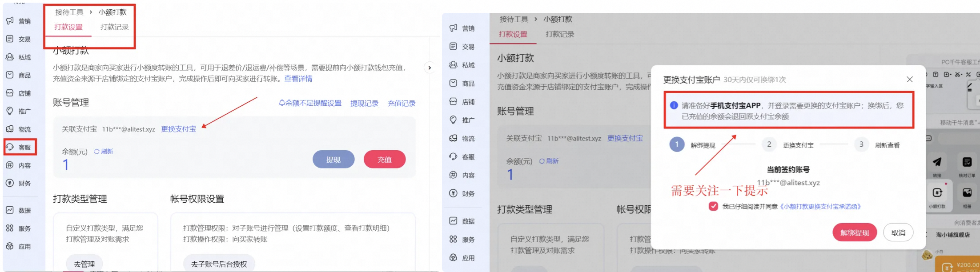980x272 pixels.
Task: Open 内容 icon in left screenshot sidebar
Action: tap(10, 165)
